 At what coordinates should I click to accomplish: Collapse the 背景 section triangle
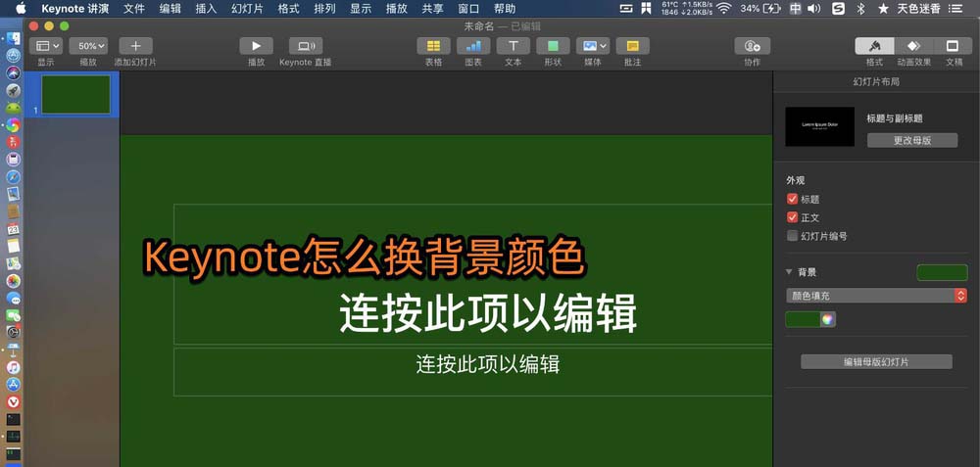(789, 272)
